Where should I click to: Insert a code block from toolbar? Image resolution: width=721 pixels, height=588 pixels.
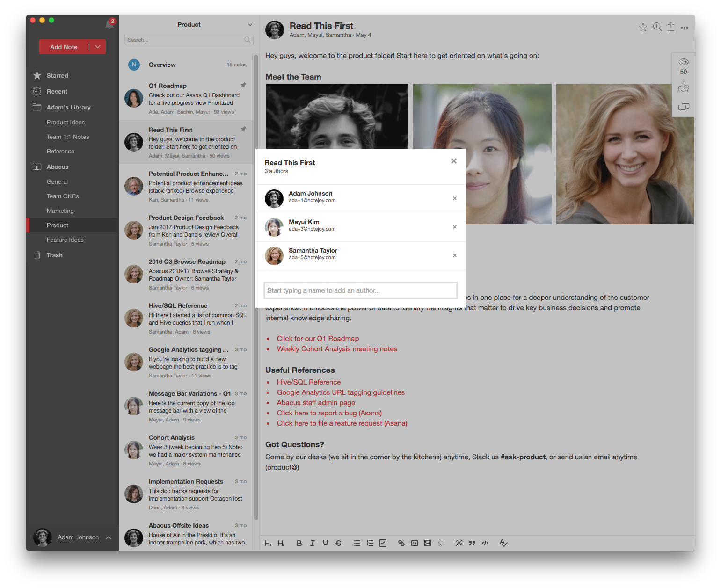tap(485, 543)
